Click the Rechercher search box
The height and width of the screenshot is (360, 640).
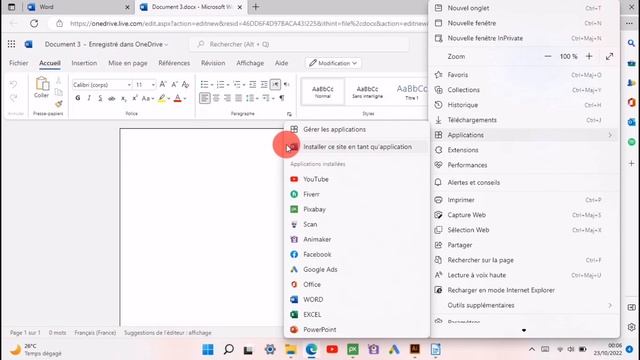tap(300, 44)
